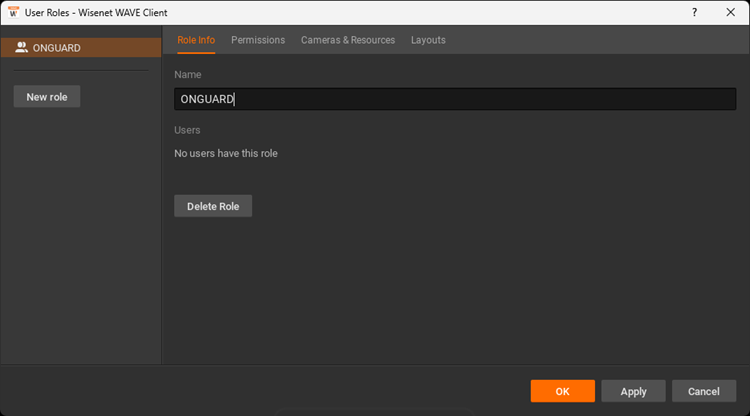Create a new role with New role
The image size is (750, 416).
click(x=47, y=97)
